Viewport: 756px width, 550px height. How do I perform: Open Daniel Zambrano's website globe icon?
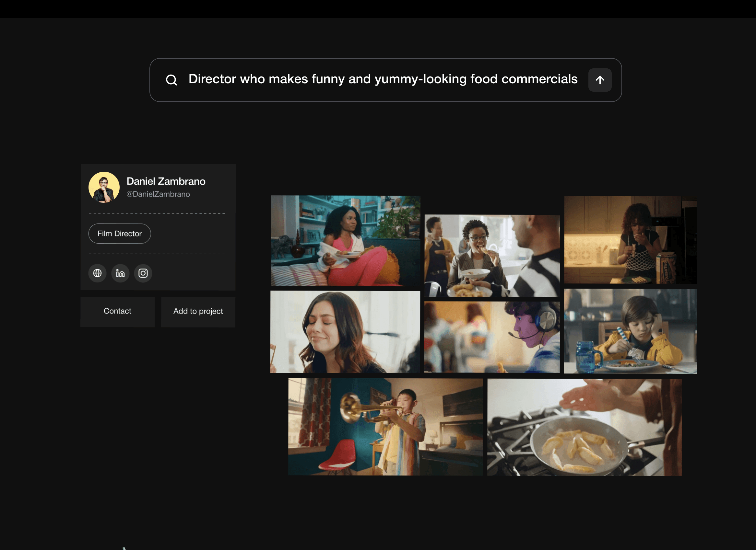(97, 273)
